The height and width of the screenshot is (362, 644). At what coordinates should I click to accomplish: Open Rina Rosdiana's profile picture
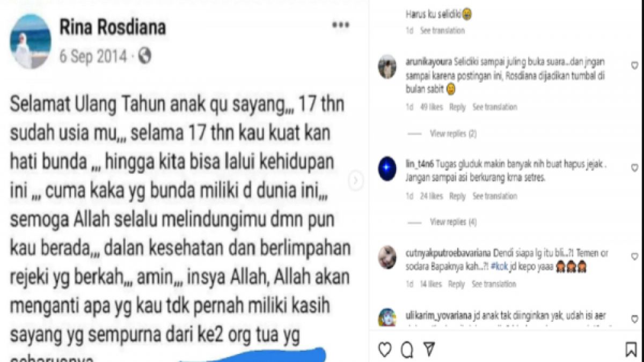tap(31, 42)
